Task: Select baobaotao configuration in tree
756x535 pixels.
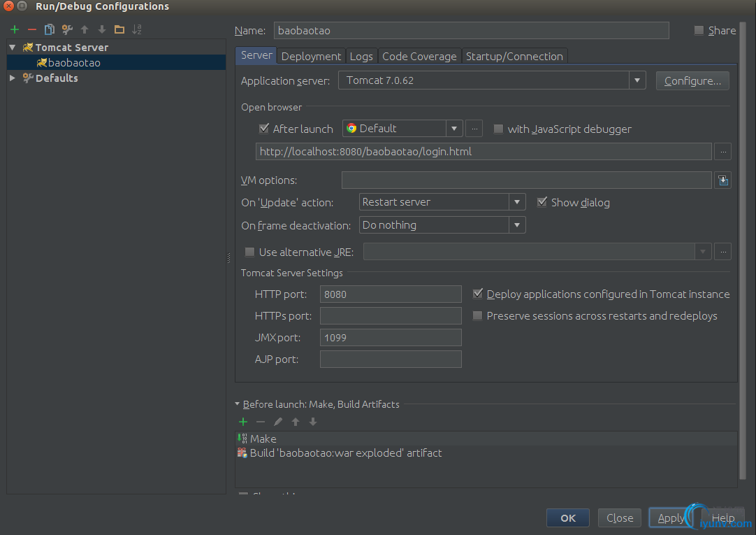Action: 116,63
